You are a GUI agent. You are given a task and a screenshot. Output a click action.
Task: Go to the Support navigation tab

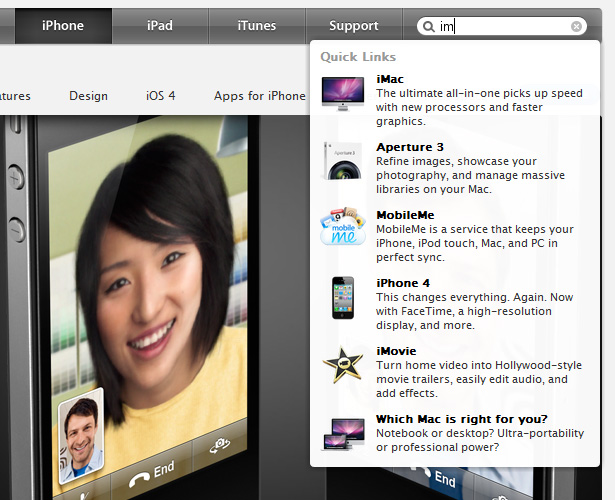point(354,26)
